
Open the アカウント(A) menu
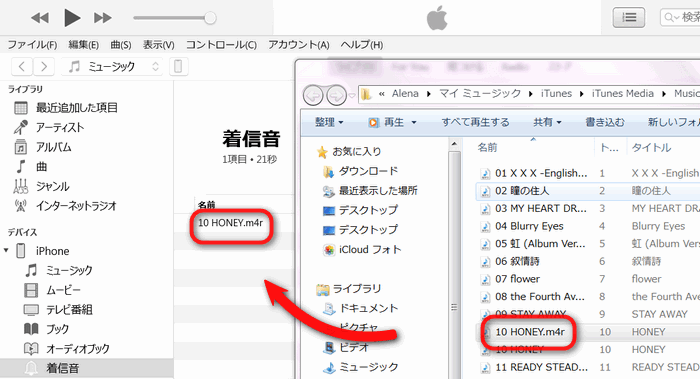(x=299, y=45)
